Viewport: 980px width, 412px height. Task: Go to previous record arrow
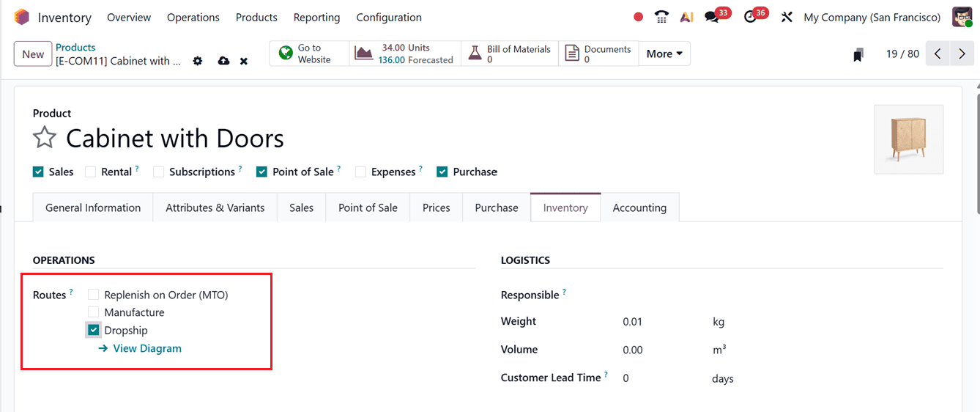tap(938, 54)
